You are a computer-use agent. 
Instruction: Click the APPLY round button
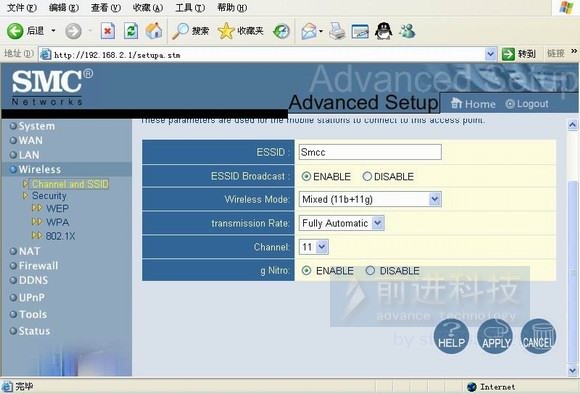(x=495, y=336)
